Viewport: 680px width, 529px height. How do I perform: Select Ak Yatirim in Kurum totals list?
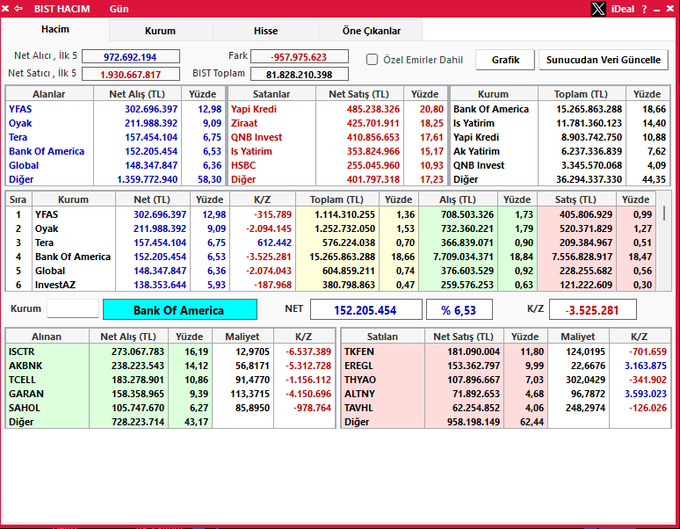pyautogui.click(x=477, y=151)
